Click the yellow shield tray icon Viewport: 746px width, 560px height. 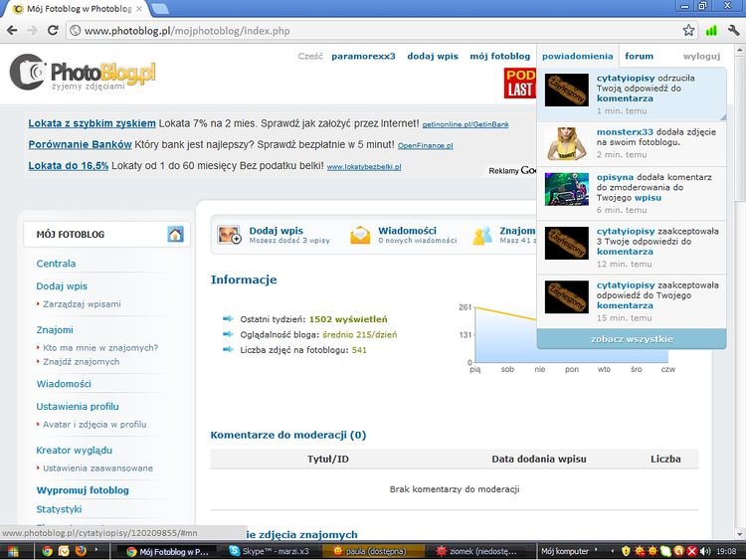tap(626, 551)
